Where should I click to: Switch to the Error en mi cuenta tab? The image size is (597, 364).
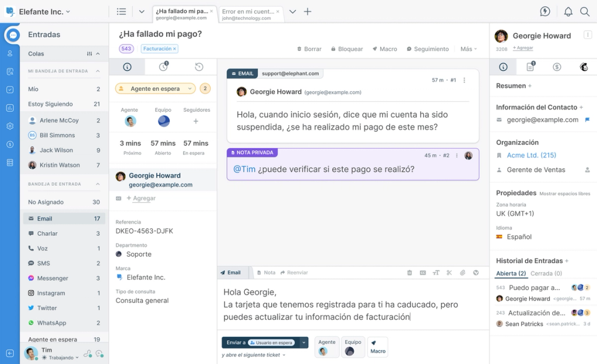(x=249, y=14)
